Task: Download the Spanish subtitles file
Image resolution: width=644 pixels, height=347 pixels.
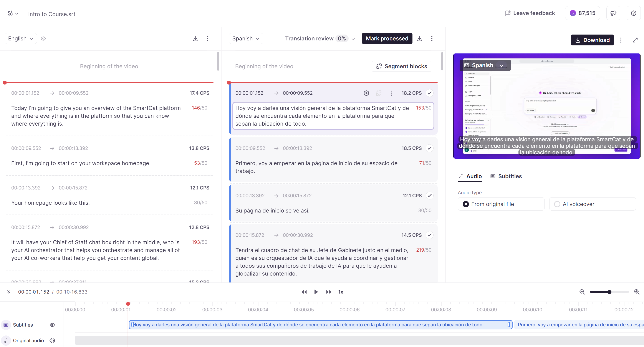Action: 419,38
